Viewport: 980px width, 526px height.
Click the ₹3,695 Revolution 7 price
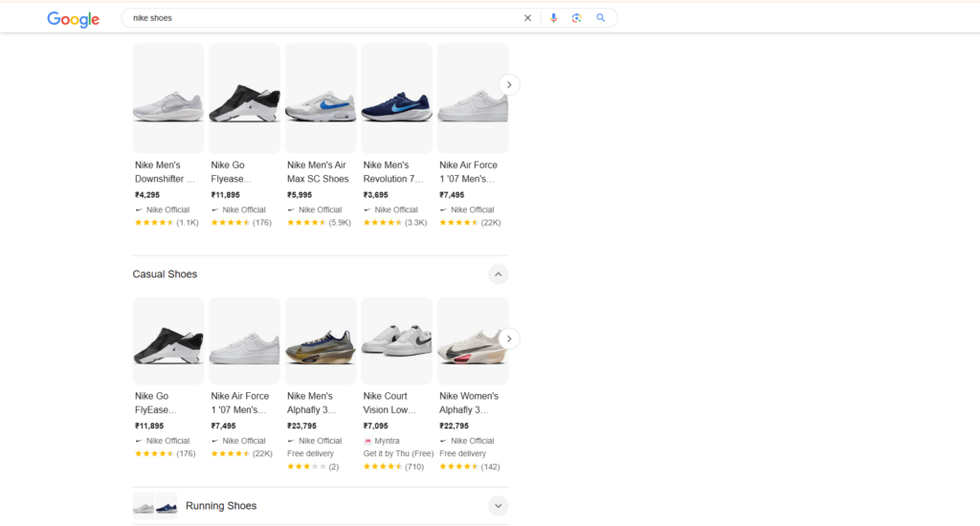(375, 195)
